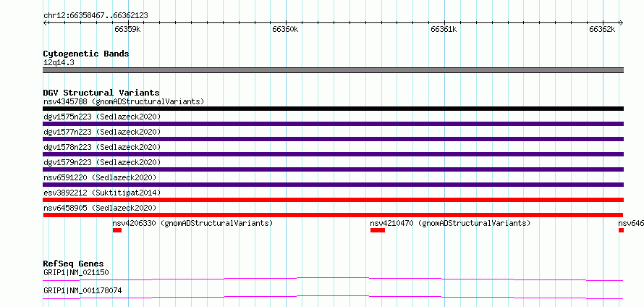Click the purple dgv1577n223 variant bar
Viewport: 644px width, 307px height.
click(x=333, y=139)
